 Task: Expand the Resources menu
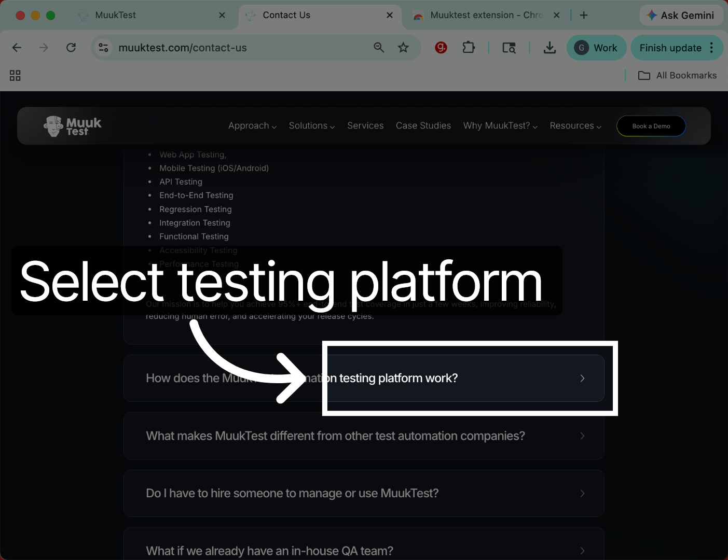point(575,125)
